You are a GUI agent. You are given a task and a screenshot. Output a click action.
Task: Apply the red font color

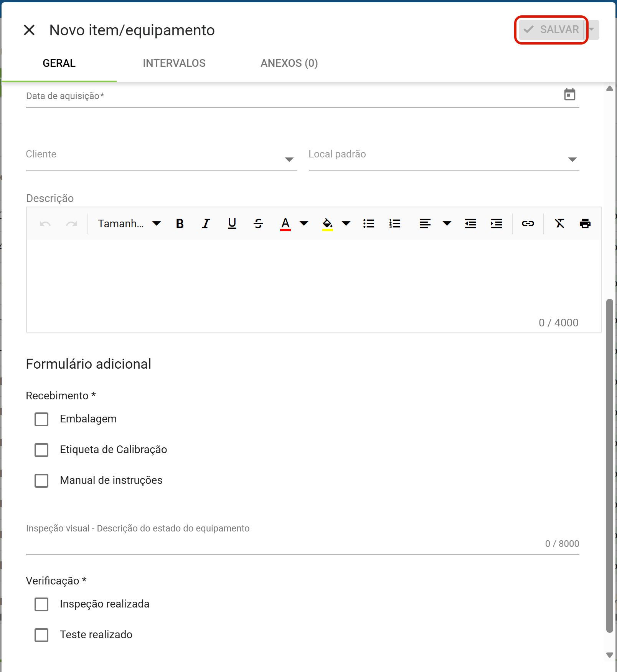click(285, 223)
